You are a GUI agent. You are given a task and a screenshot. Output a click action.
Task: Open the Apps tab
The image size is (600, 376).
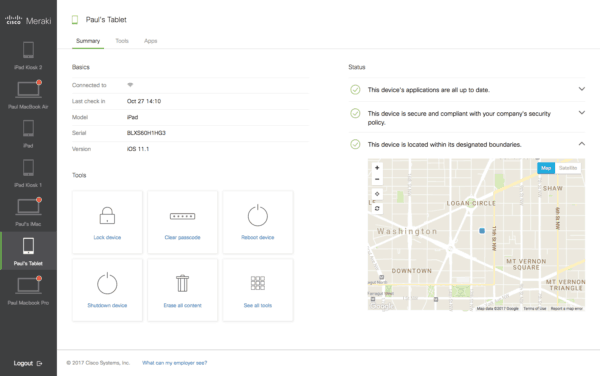[x=150, y=41]
